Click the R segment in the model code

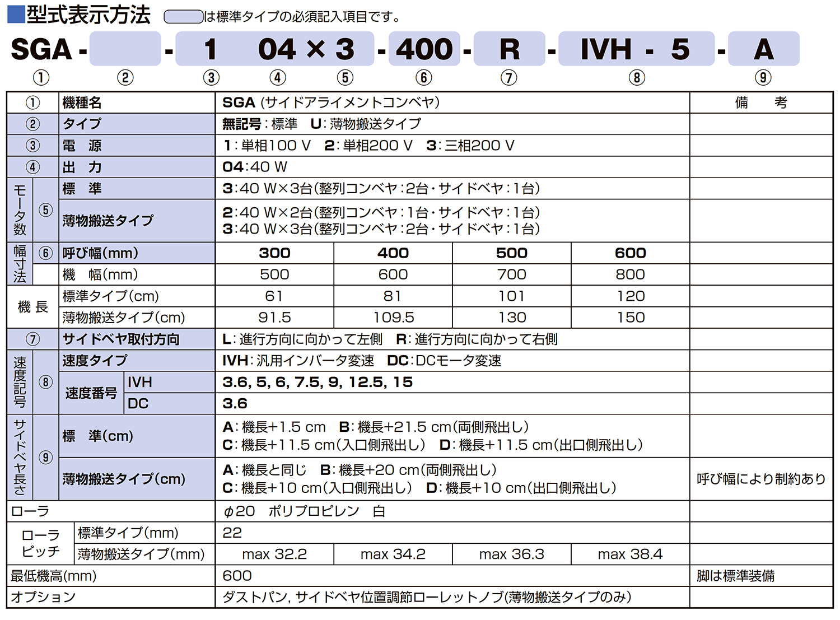point(510,49)
